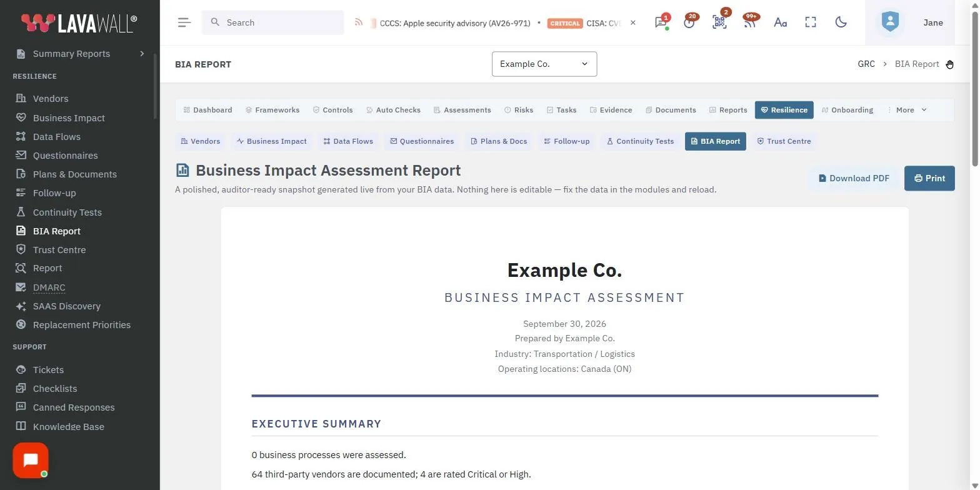Open the QR scan icon with badge 2
Viewport: 980px width, 490px height.
[719, 22]
